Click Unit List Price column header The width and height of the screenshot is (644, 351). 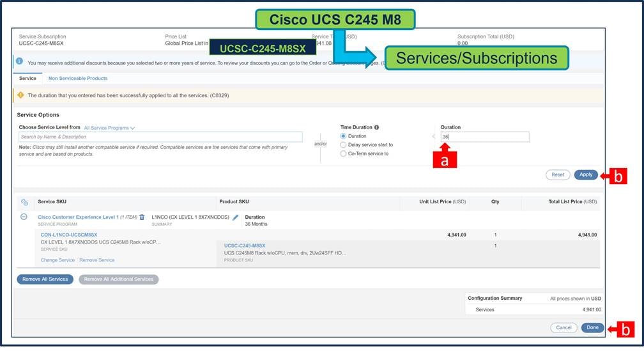click(442, 202)
